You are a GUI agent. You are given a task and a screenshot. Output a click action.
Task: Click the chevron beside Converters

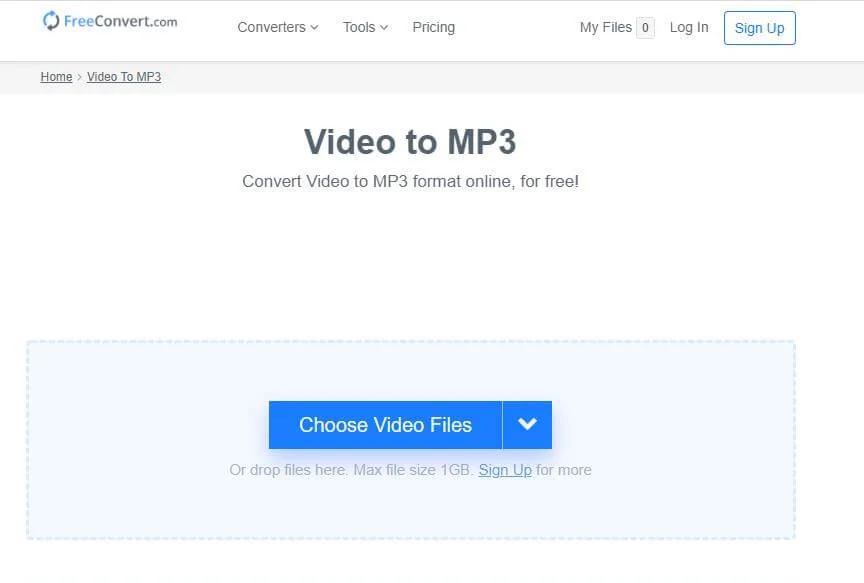(314, 28)
